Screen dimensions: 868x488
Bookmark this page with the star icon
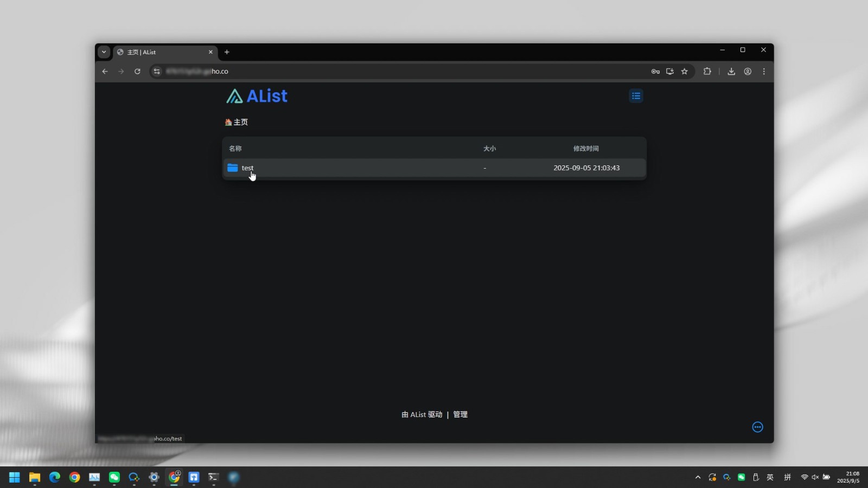[685, 72]
